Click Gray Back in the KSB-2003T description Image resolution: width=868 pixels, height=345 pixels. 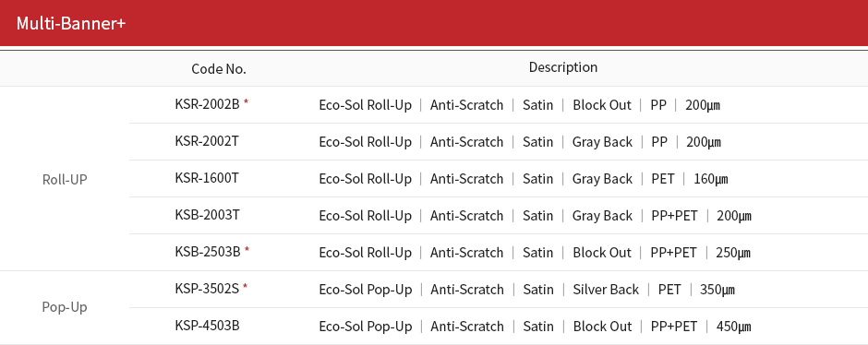pyautogui.click(x=602, y=216)
